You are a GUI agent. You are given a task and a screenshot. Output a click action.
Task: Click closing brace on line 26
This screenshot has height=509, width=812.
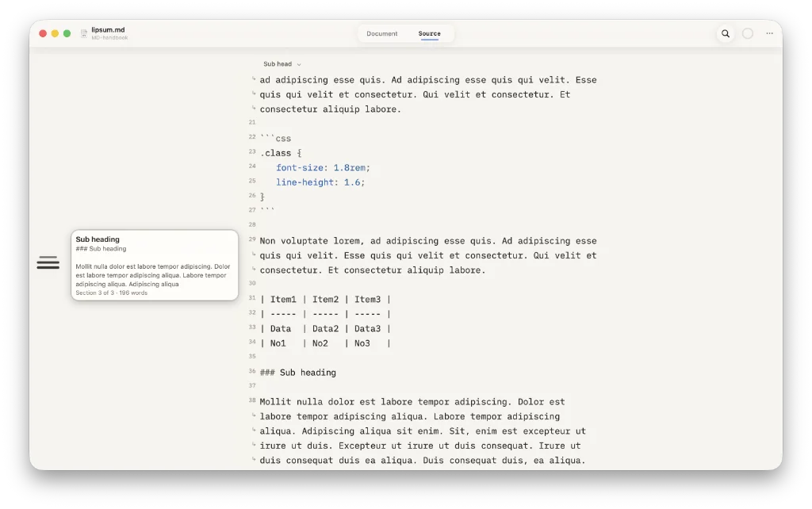262,197
